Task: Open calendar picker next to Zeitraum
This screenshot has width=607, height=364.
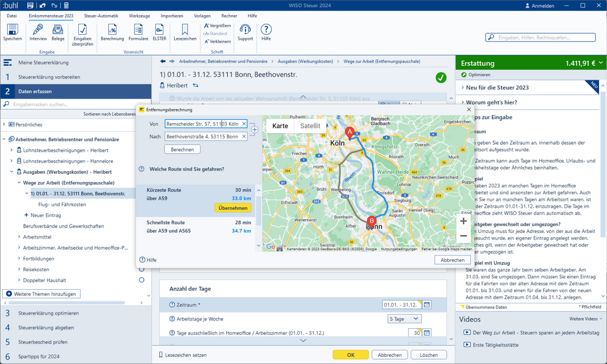Action: click(x=427, y=304)
